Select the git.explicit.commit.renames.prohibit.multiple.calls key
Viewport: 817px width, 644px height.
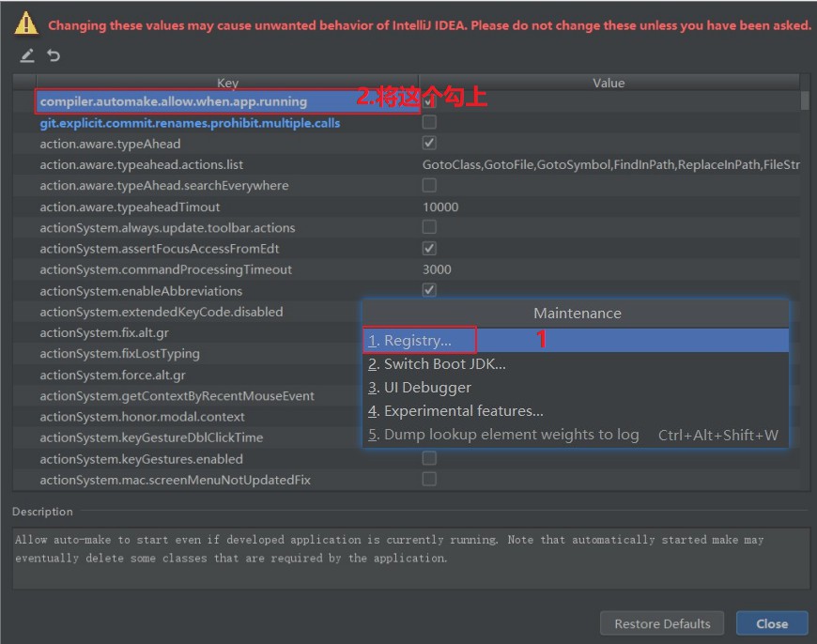pyautogui.click(x=191, y=123)
